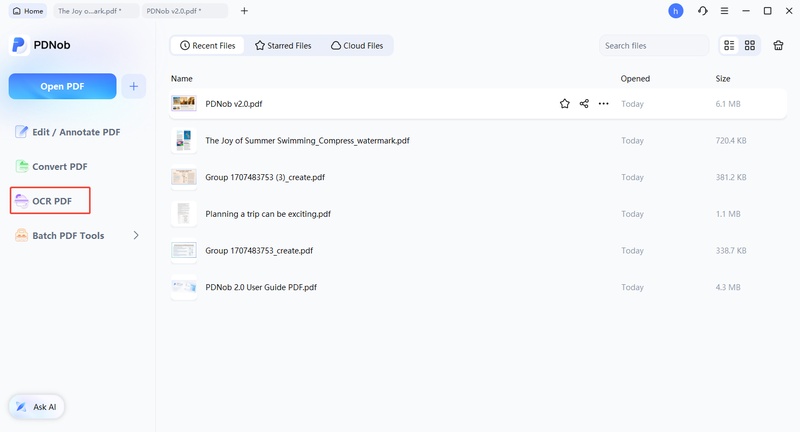Select OCR PDF in the sidebar
The width and height of the screenshot is (800, 432).
[51, 201]
